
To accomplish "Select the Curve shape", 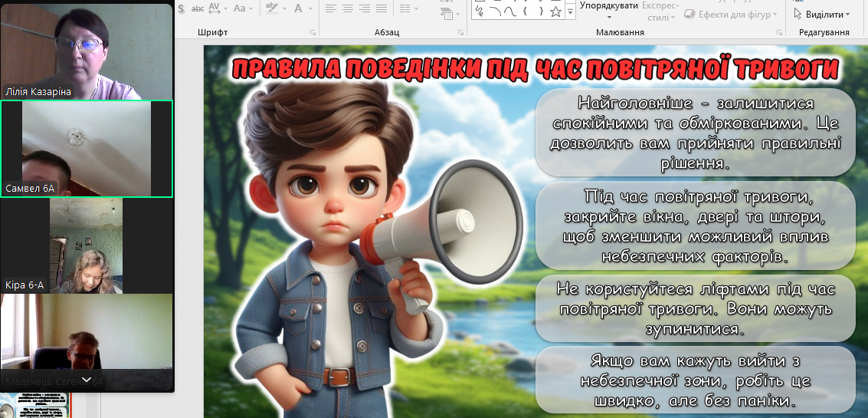I will click(510, 11).
